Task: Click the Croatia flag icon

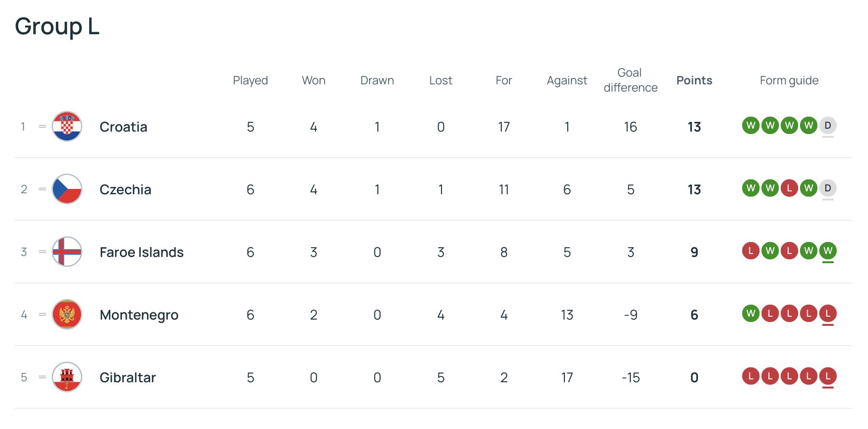Action: [x=67, y=126]
